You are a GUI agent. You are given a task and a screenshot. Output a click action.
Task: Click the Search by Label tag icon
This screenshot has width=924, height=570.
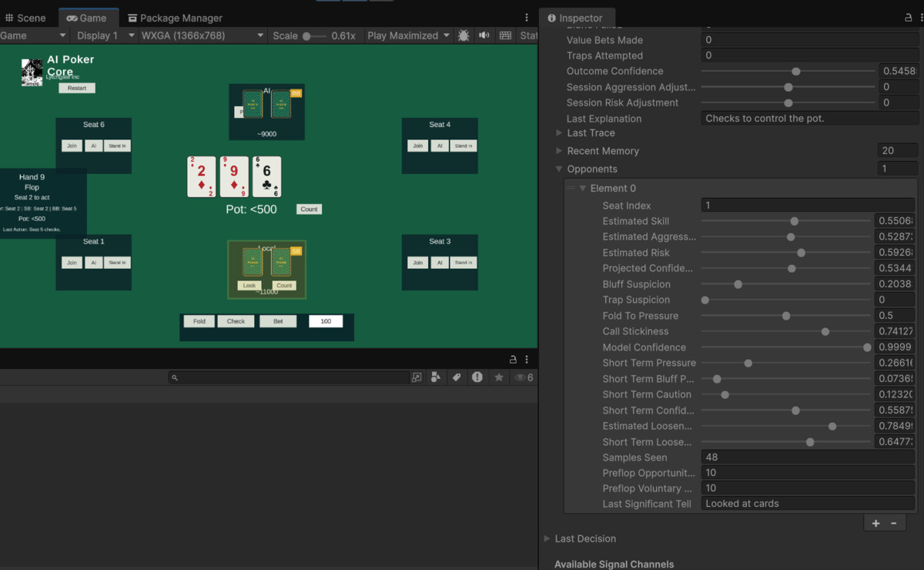(457, 377)
